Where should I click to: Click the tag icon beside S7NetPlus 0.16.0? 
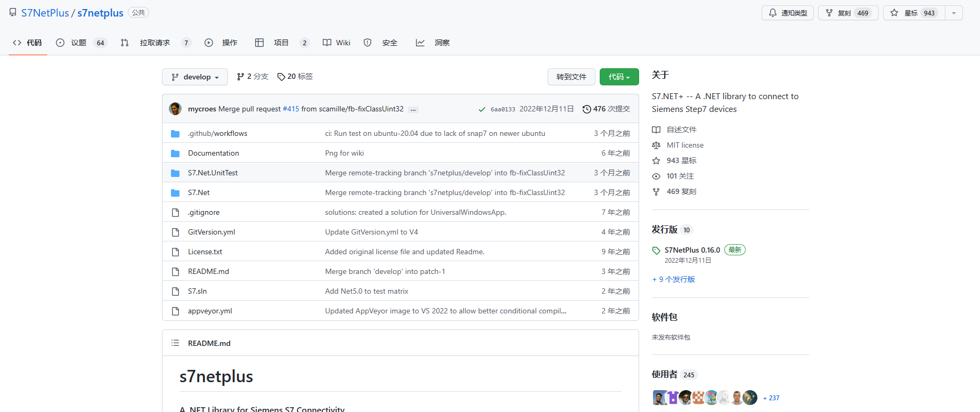(x=656, y=251)
